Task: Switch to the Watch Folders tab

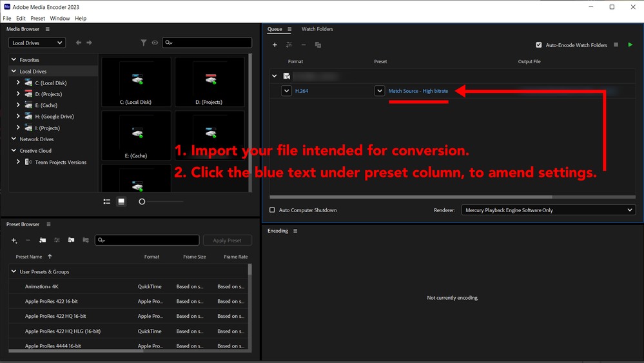Action: (x=317, y=29)
